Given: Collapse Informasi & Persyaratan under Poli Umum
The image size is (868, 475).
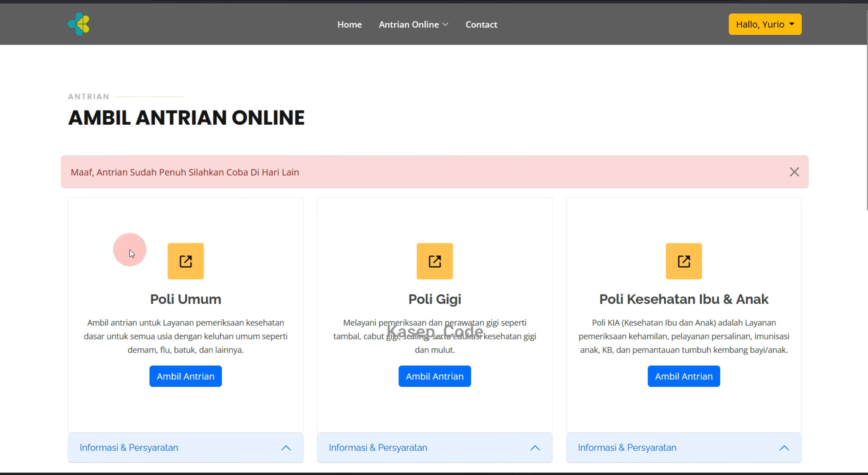Looking at the screenshot, I should (185, 447).
